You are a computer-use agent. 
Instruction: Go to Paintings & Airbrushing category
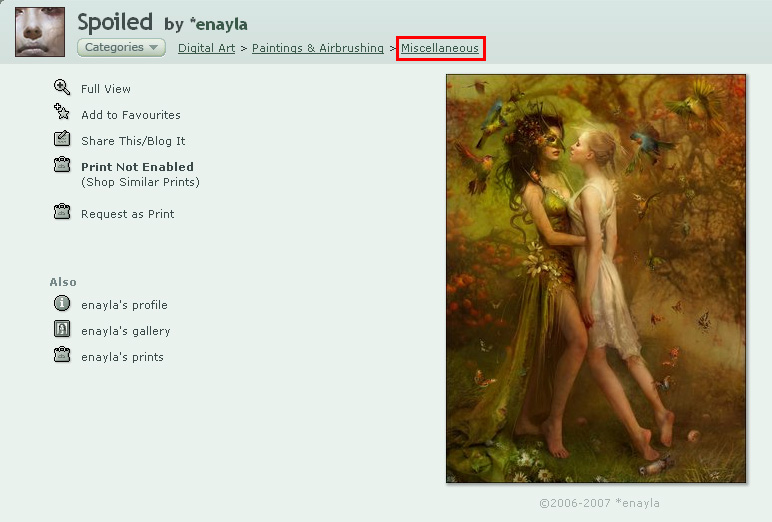318,48
